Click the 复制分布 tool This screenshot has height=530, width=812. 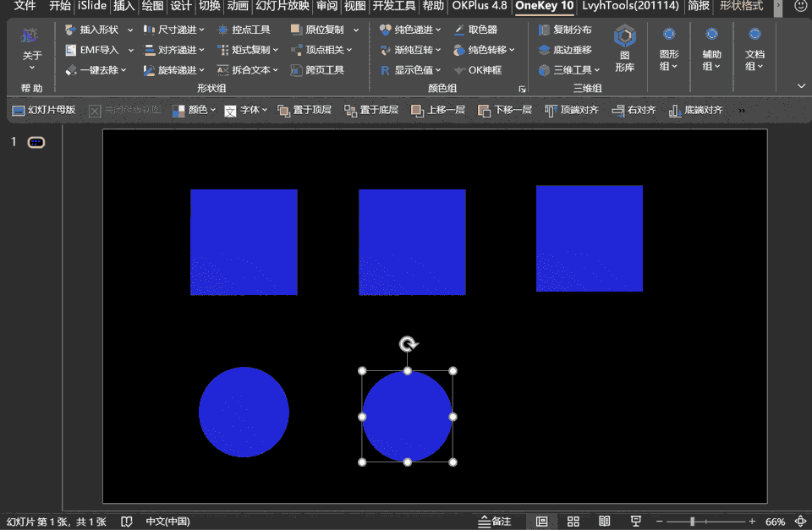click(565, 30)
